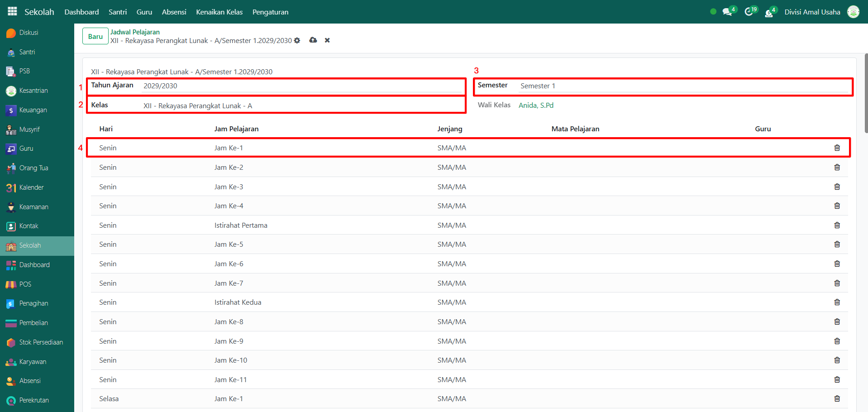Delete the Istirahat Pertama row via trash icon
Image resolution: width=868 pixels, height=412 pixels.
tap(837, 225)
